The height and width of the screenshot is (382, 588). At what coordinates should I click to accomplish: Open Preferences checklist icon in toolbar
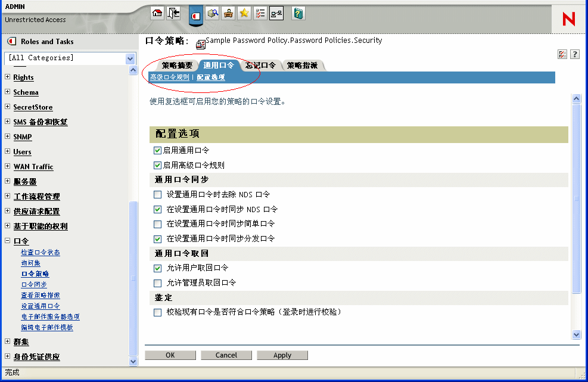[x=260, y=14]
